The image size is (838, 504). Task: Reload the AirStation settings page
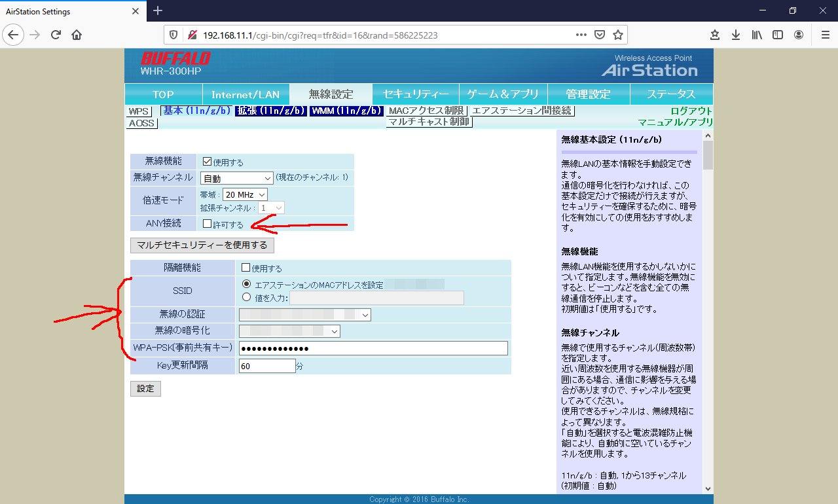point(56,35)
